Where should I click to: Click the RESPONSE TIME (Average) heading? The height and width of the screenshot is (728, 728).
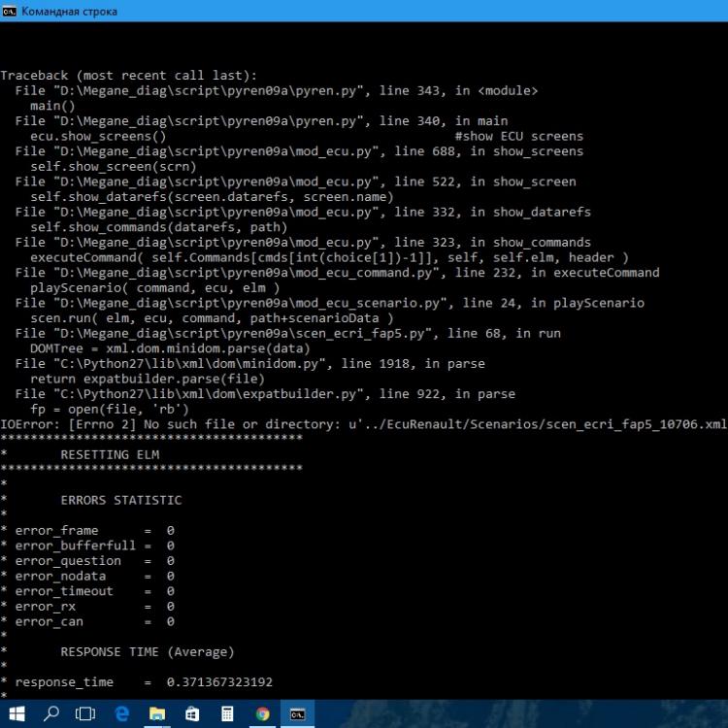tap(148, 652)
